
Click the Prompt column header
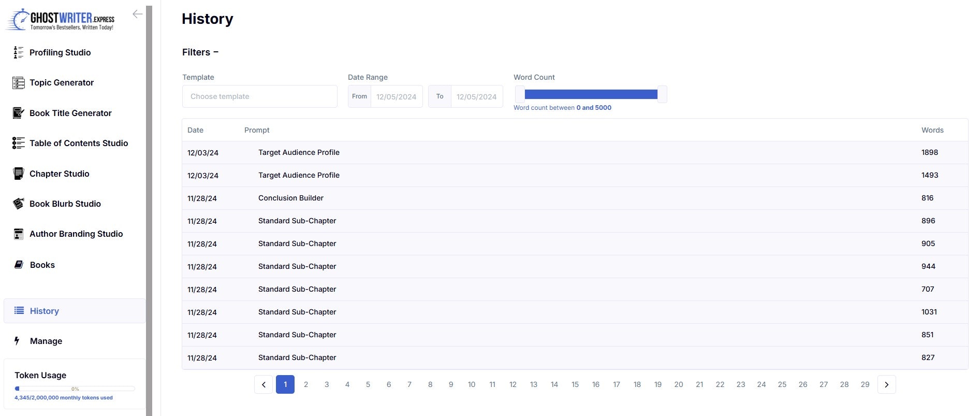pyautogui.click(x=257, y=130)
